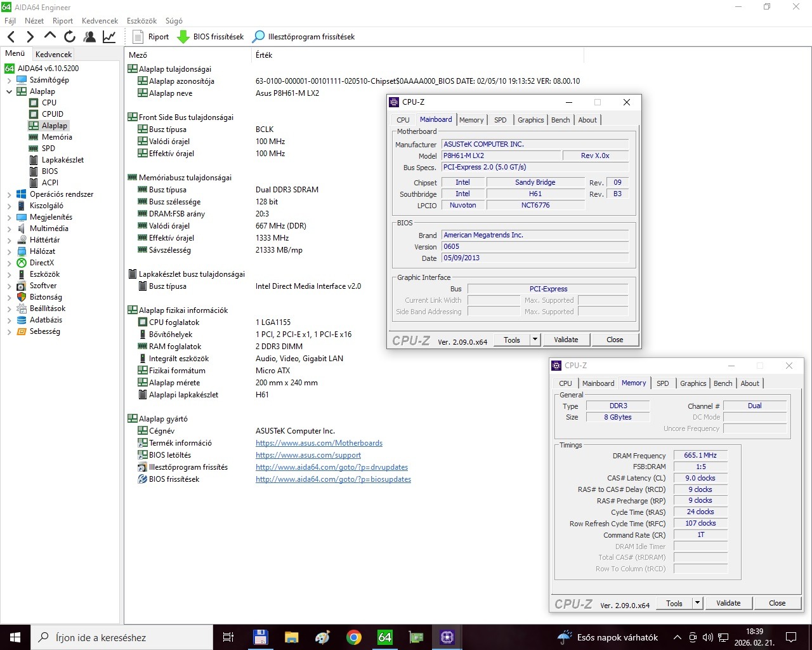This screenshot has width=812, height=650.
Task: Open the graph chart icon in toolbar
Action: (109, 37)
